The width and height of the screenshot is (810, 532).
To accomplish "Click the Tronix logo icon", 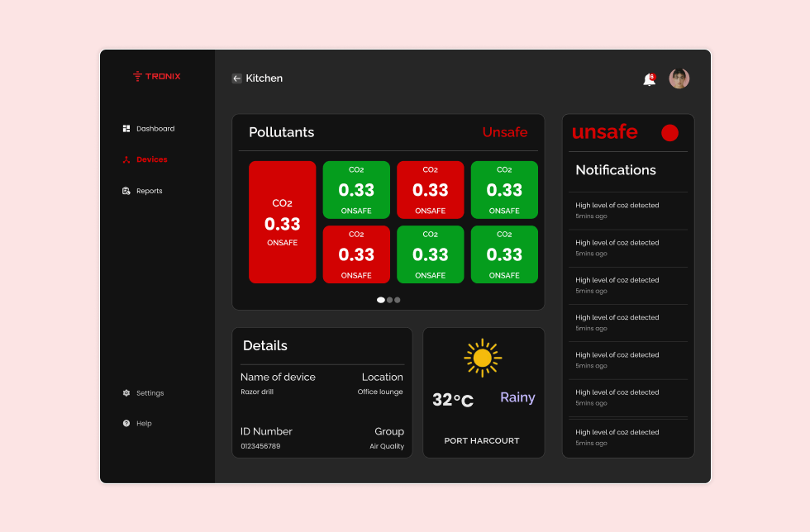I will [137, 76].
